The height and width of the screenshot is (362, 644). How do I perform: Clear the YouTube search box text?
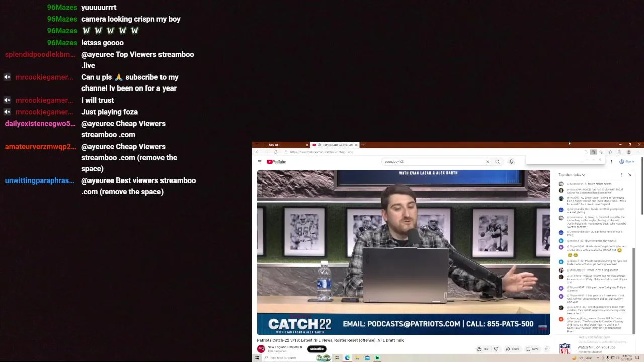(487, 162)
